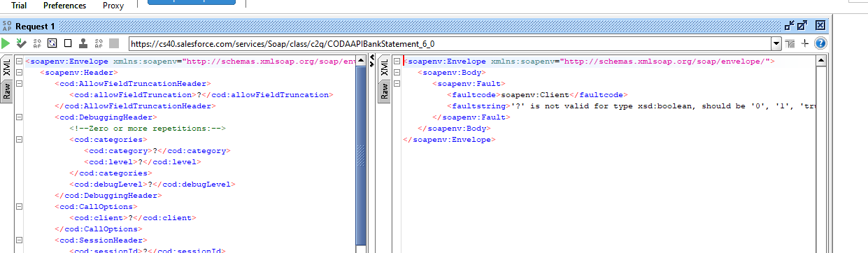Viewport: 868px width, 253px height.
Task: Open Proxy settings in top toolbar
Action: coord(113,6)
